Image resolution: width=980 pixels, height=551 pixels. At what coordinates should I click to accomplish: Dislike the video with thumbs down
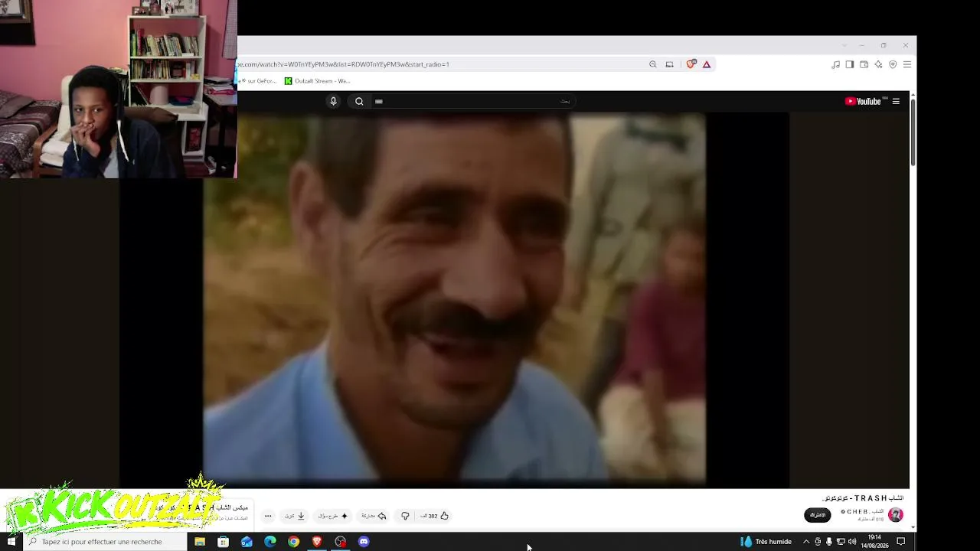405,516
